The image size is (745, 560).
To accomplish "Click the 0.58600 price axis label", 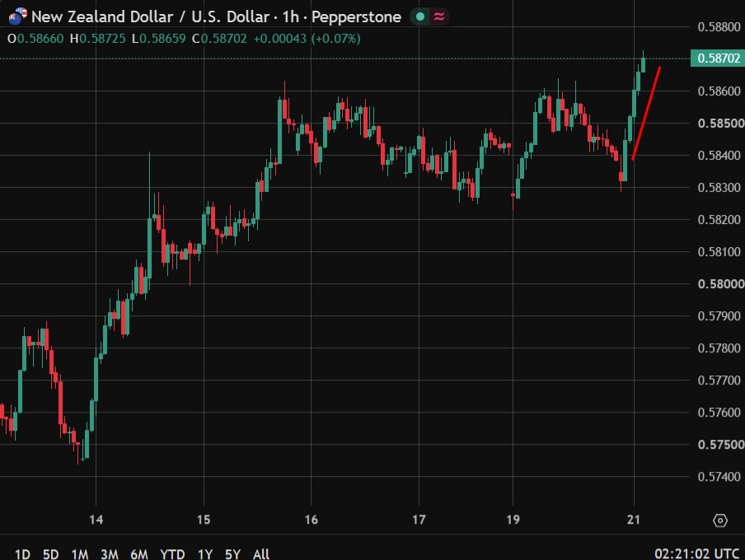I will click(x=719, y=91).
